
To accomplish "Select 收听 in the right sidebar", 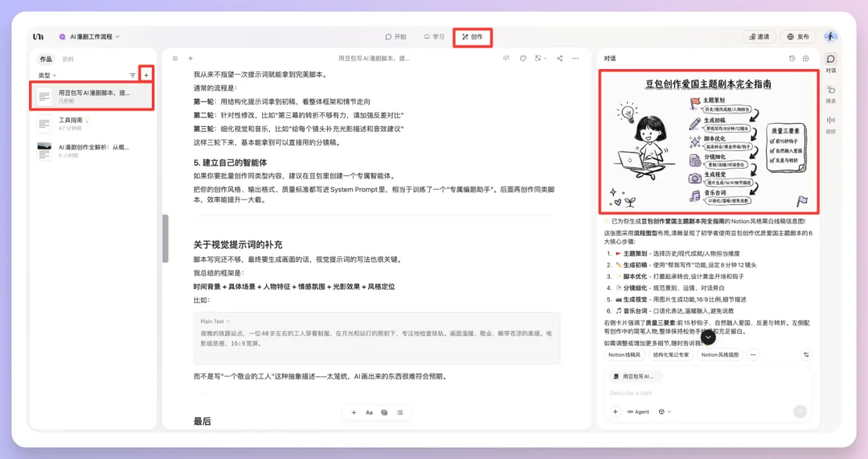I will (830, 125).
